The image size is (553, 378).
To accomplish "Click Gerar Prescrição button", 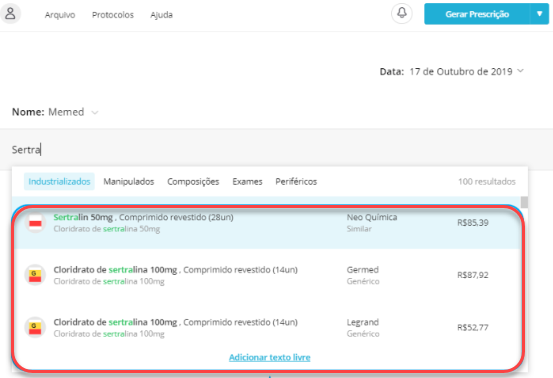I will pyautogui.click(x=477, y=14).
